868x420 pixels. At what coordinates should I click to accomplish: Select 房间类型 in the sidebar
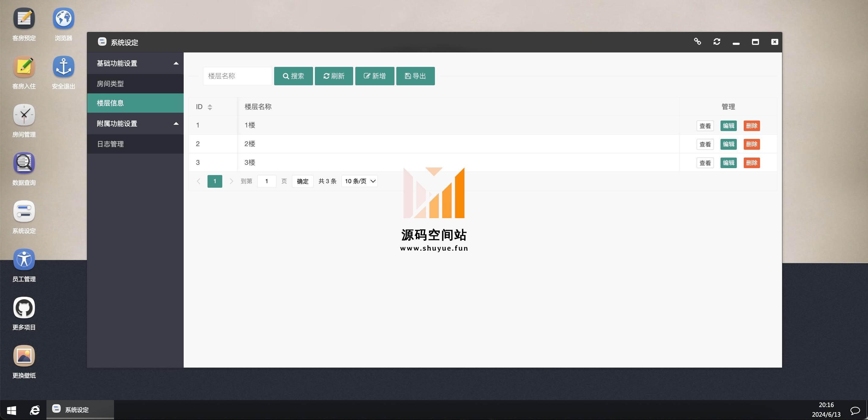tap(135, 84)
